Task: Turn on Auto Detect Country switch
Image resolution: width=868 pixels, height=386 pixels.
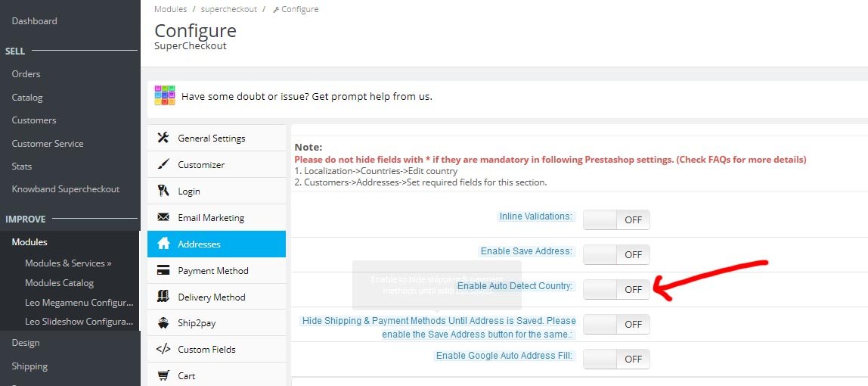Action: tap(616, 289)
